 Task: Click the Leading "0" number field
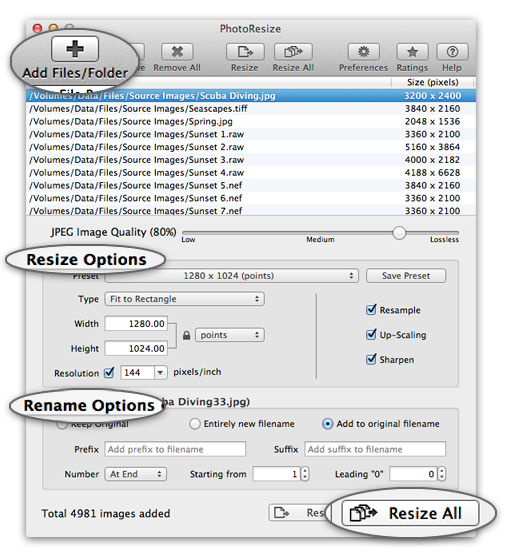pyautogui.click(x=414, y=474)
